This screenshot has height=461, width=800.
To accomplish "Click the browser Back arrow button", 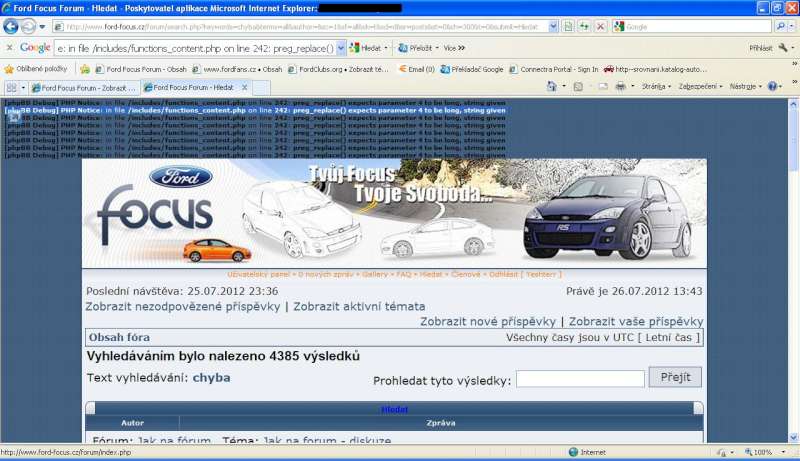I will (x=11, y=26).
